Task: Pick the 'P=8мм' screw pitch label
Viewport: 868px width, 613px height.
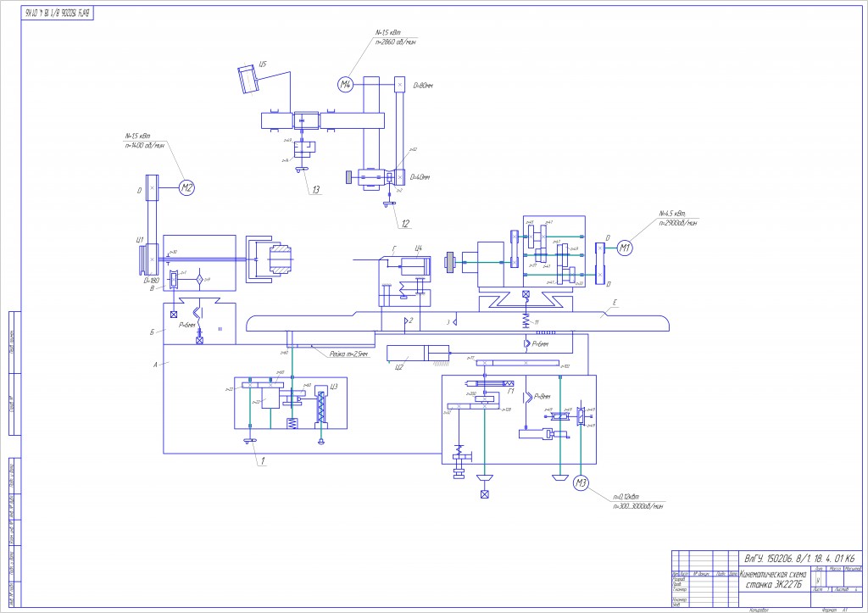Action: pyautogui.click(x=542, y=397)
